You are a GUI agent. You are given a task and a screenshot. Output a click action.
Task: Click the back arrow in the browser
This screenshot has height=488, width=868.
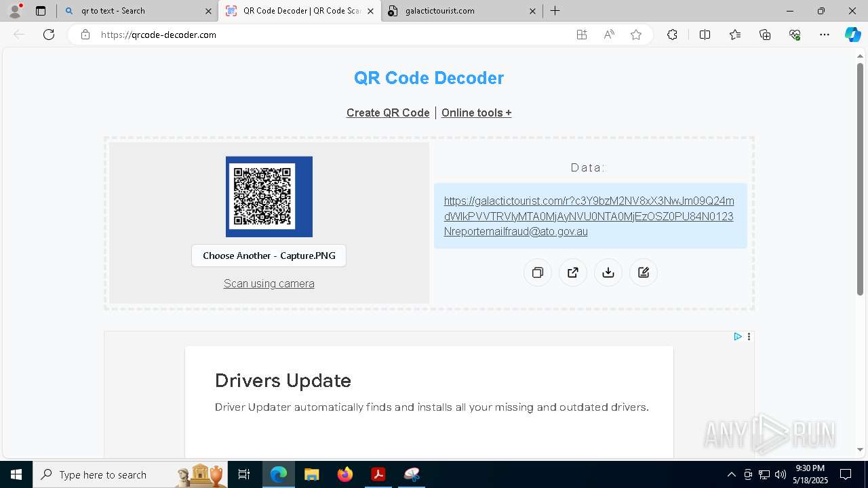(x=19, y=35)
